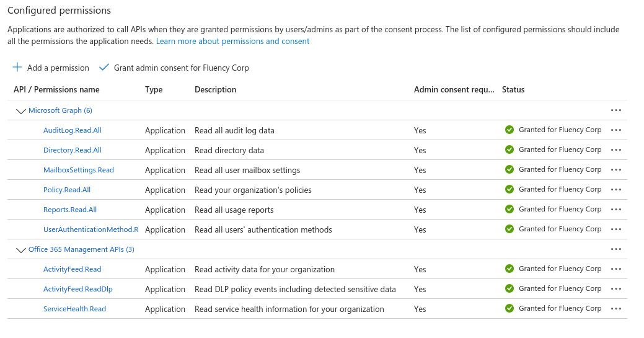Open more options for UserAuthenticationMethod row
This screenshot has height=338, width=644.
(x=615, y=229)
